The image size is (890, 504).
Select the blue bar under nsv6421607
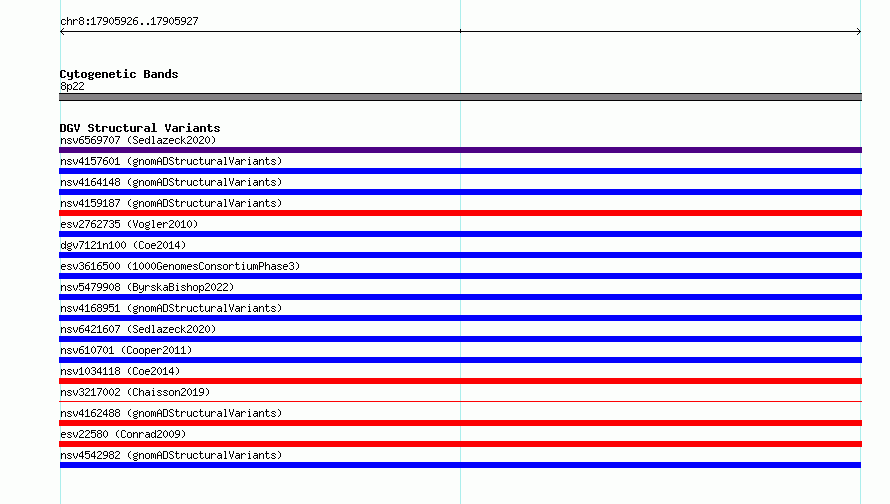460,339
